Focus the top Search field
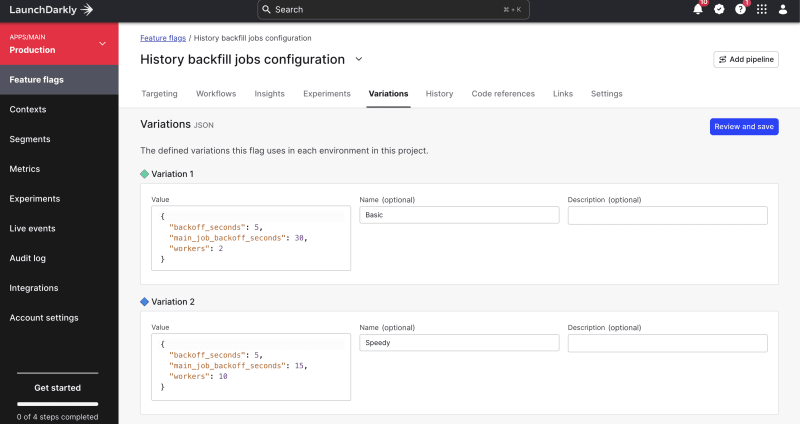The image size is (800, 424). pyautogui.click(x=393, y=10)
